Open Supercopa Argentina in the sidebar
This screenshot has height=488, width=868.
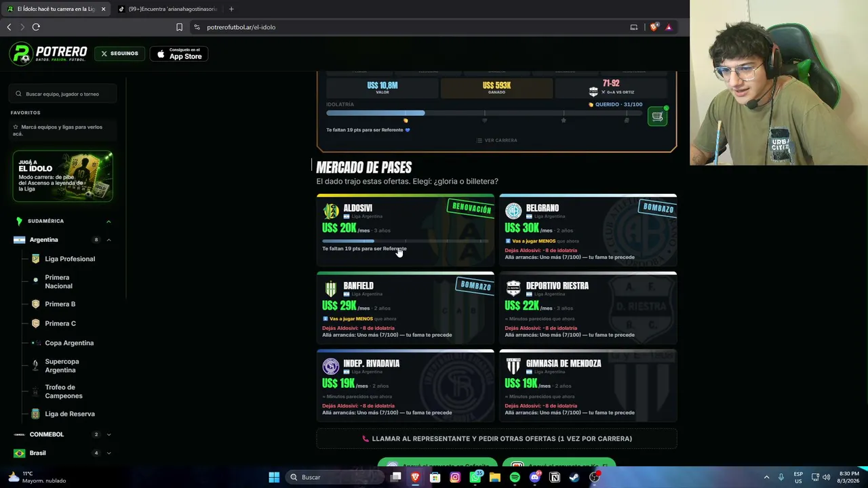tap(61, 366)
